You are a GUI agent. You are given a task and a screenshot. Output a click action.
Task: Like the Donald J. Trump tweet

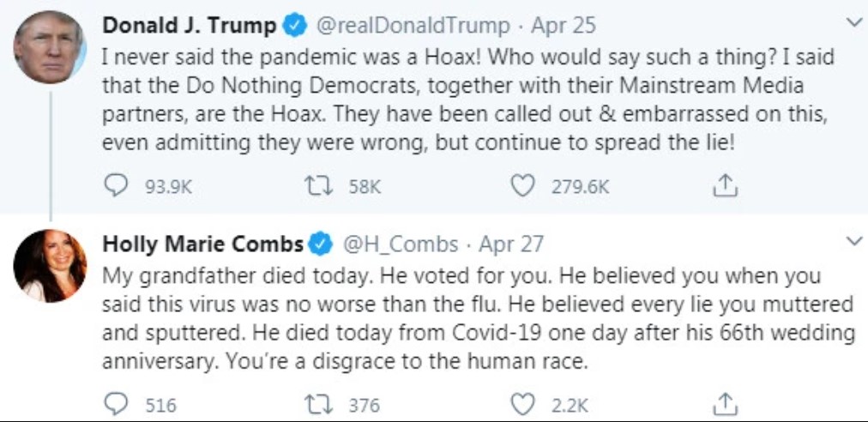(x=522, y=186)
